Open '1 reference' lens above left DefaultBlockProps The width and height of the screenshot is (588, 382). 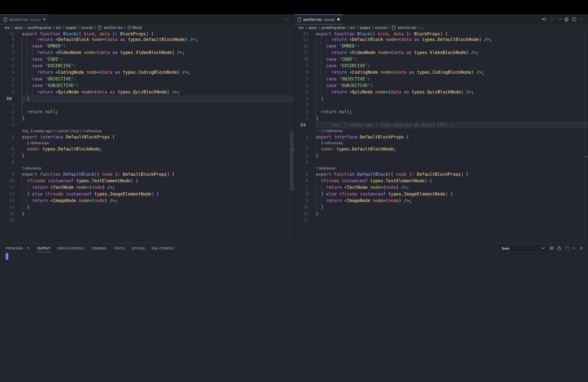pos(92,131)
